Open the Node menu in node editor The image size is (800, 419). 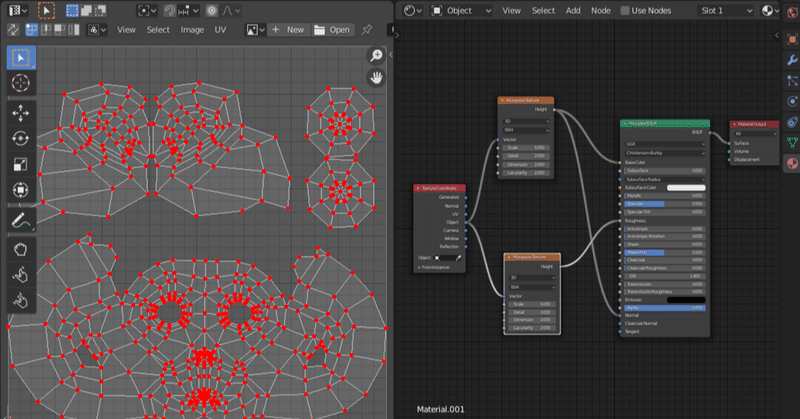coord(601,10)
